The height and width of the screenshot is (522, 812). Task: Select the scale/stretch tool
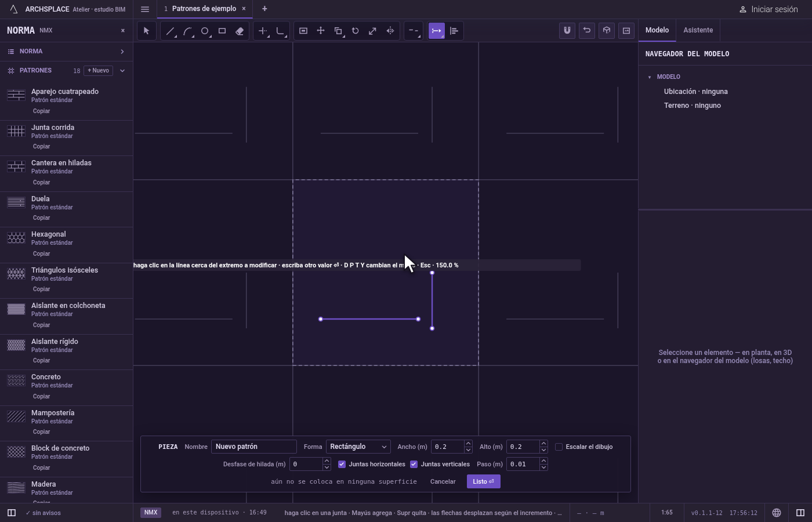pos(373,31)
